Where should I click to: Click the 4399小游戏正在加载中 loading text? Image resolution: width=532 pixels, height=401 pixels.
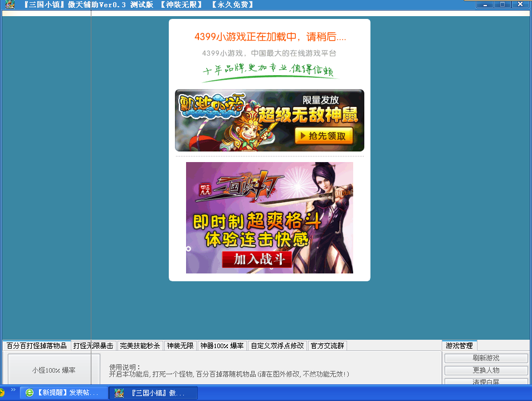(270, 37)
